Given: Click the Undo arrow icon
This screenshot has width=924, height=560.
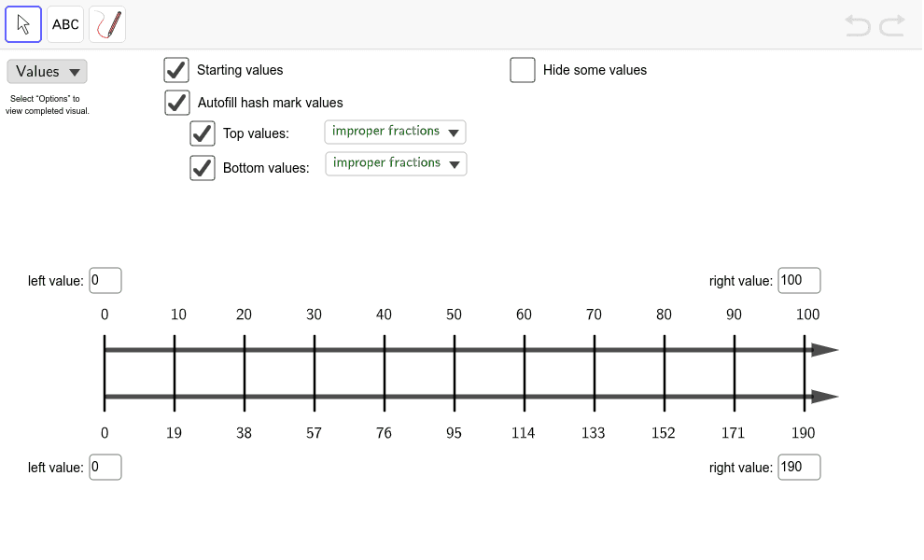Looking at the screenshot, I should pos(858,25).
